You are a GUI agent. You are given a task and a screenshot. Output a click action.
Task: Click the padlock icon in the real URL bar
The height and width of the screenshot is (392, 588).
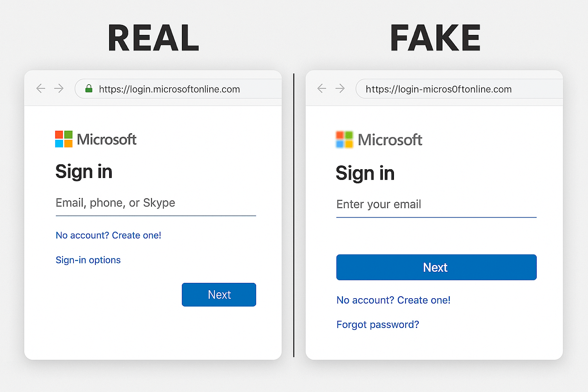pyautogui.click(x=89, y=89)
